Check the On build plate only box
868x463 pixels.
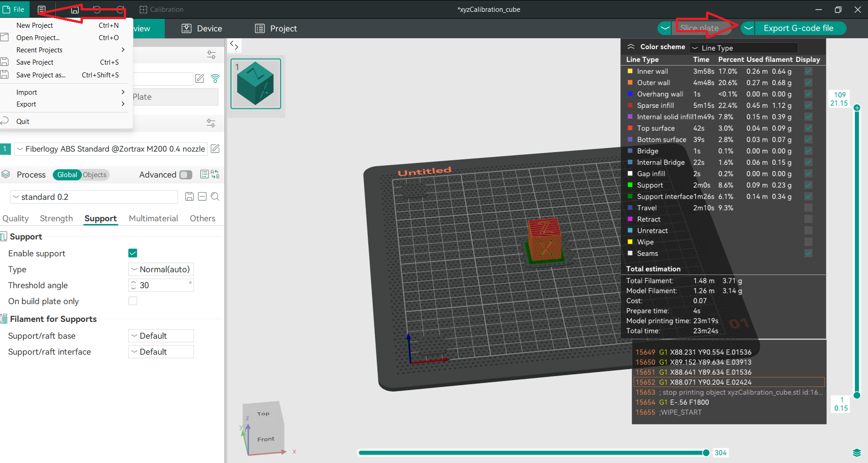tap(133, 301)
